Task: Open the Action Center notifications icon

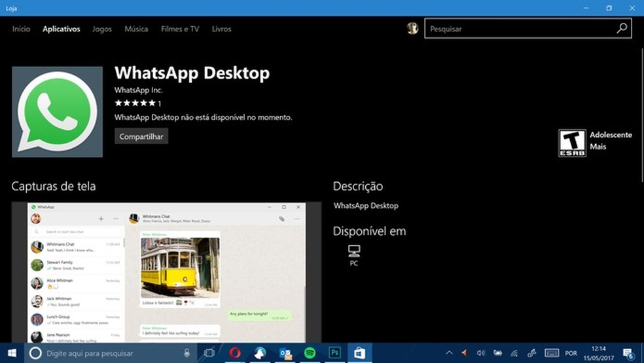Action: coord(628,353)
